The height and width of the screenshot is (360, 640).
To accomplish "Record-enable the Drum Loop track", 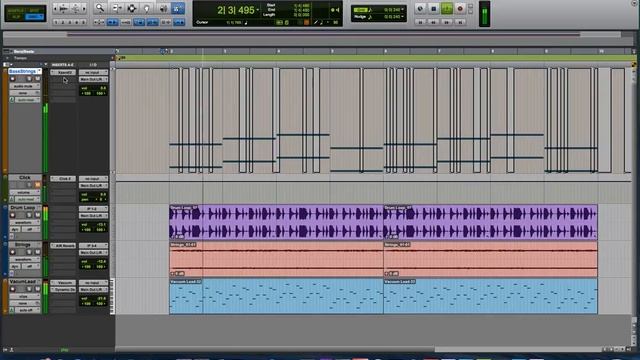I will click(x=13, y=215).
